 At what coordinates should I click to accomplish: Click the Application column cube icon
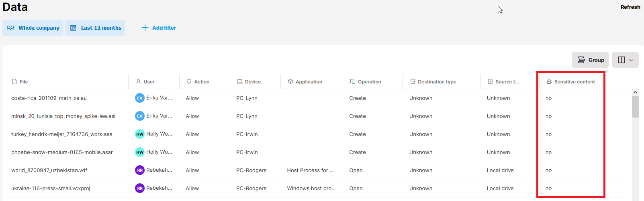pos(290,82)
